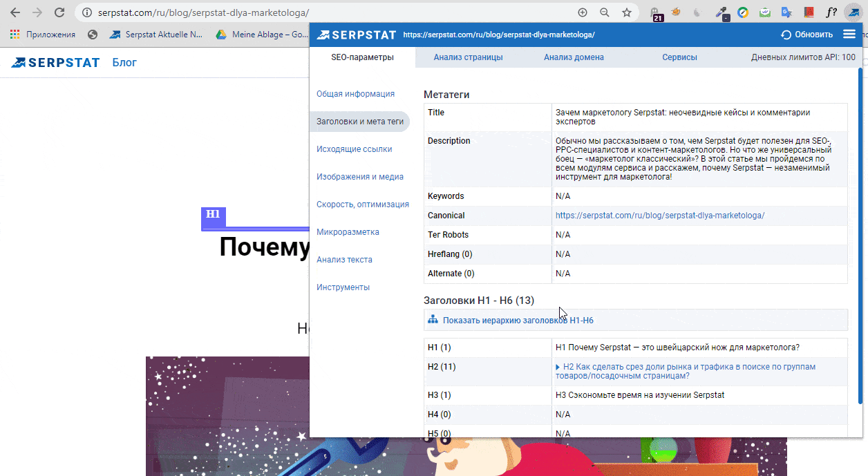Click the 'Заголовки H1 - H6 (13)' section heading
Screen dimensions: 868x476
pos(479,301)
